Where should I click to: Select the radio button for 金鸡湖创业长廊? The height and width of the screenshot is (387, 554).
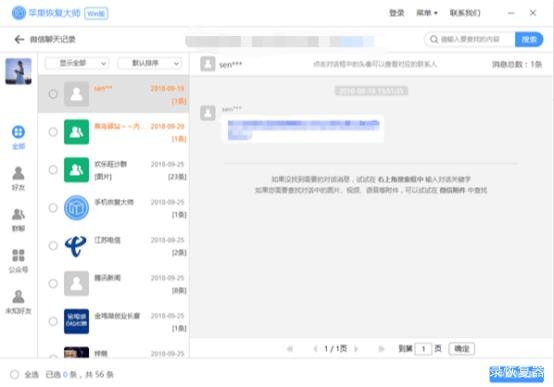pyautogui.click(x=53, y=321)
